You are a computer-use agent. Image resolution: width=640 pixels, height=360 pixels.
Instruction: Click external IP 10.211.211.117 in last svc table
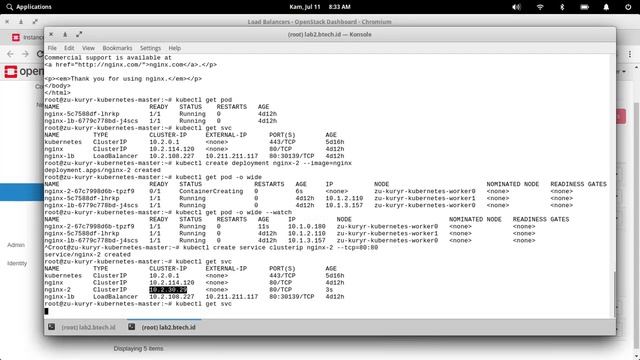tap(232, 297)
